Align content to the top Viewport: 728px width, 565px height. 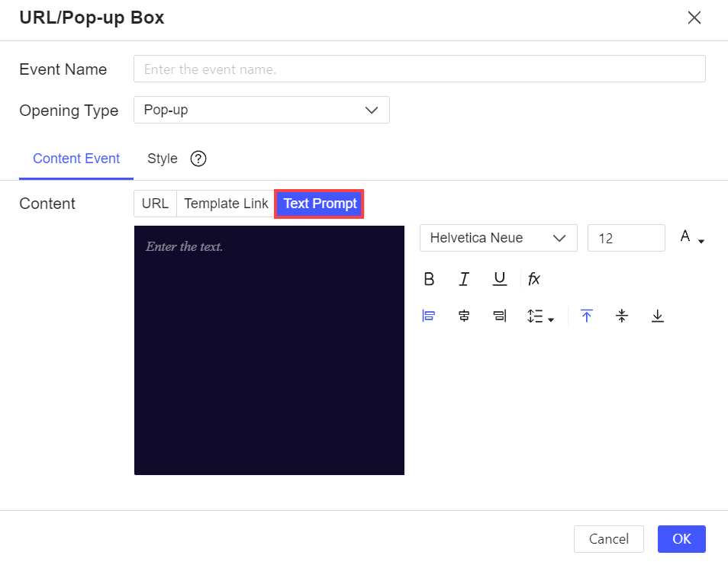[587, 316]
